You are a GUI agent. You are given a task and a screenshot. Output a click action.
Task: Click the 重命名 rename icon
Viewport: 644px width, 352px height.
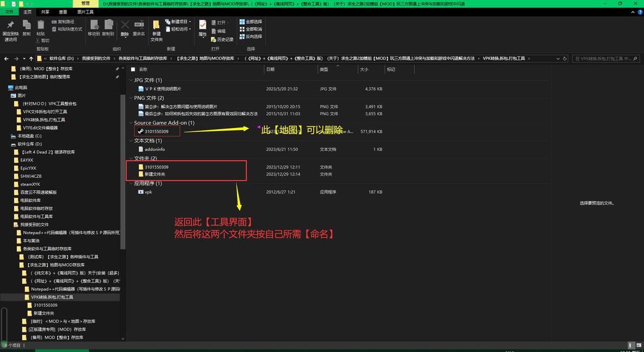pyautogui.click(x=139, y=25)
